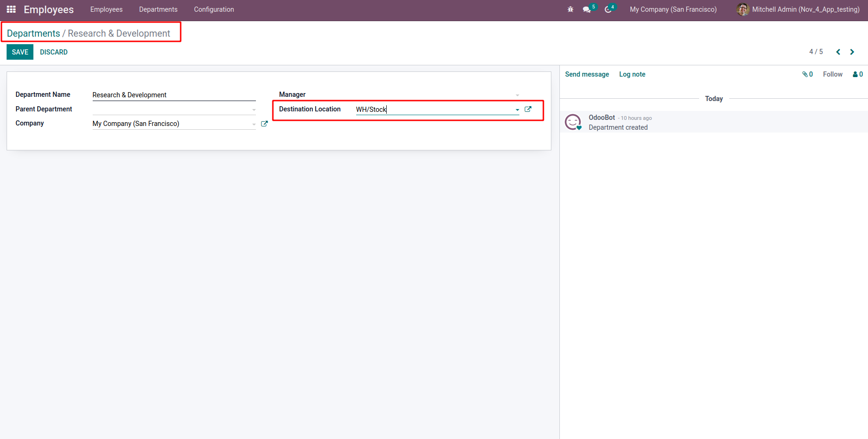Discard the department changes
Screen dimensions: 868x439
tap(54, 52)
